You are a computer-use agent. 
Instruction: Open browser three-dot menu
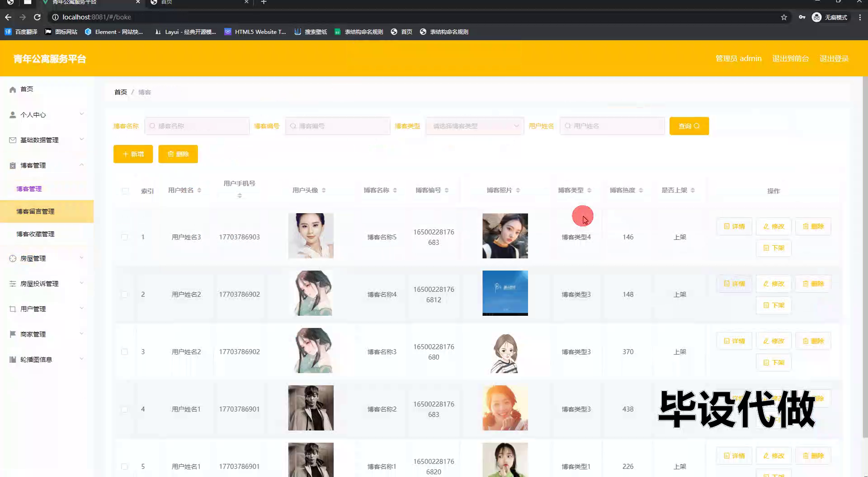point(860,17)
